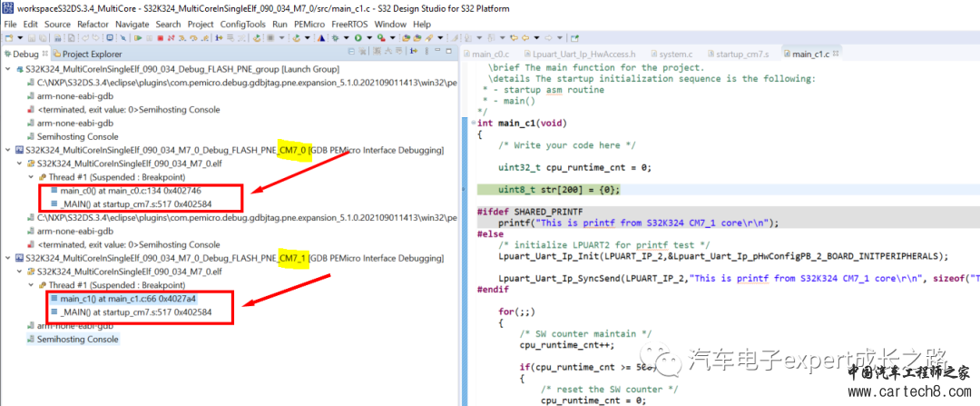Select the CM7_1 GDB PEMicro Interface Debugging launch
The width and height of the screenshot is (980, 406).
[x=229, y=258]
